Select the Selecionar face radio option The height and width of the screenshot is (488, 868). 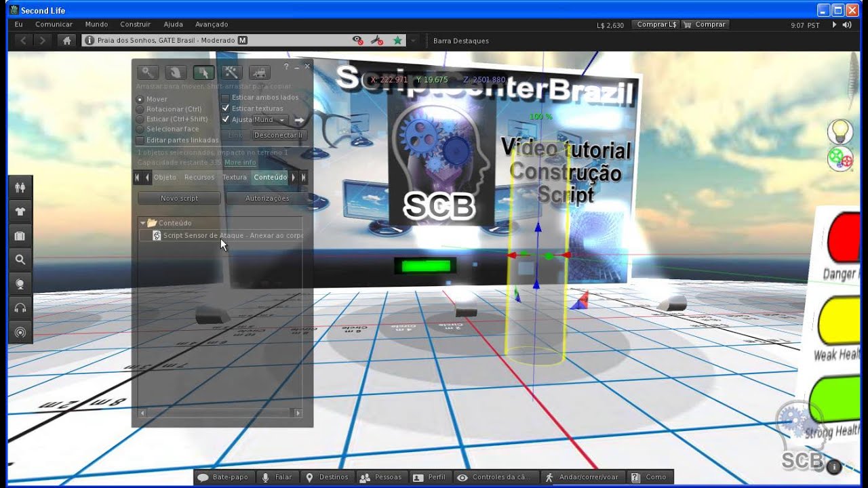pyautogui.click(x=140, y=129)
